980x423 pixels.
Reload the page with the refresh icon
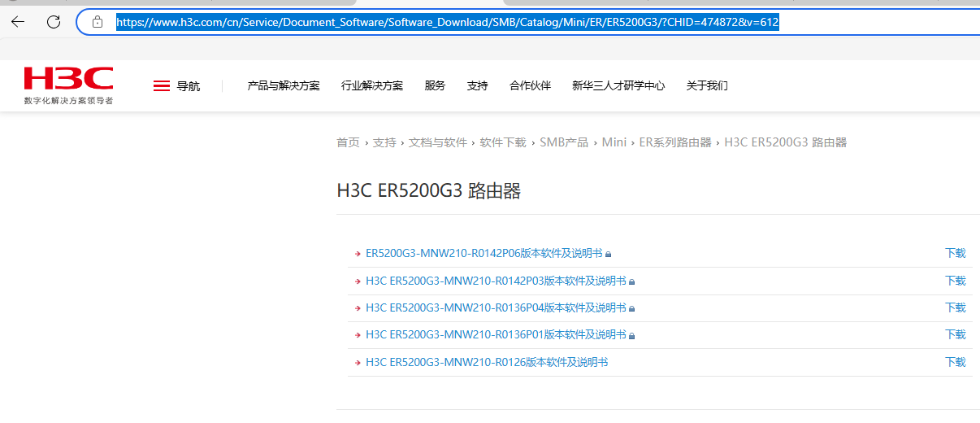(x=54, y=22)
